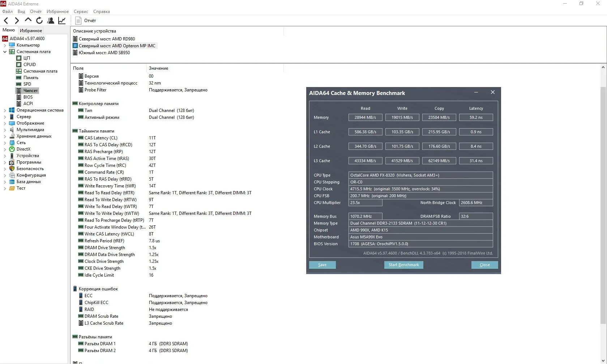Click the DirectX Xbox icon in tree
The image size is (607, 364).
pyautogui.click(x=12, y=149)
